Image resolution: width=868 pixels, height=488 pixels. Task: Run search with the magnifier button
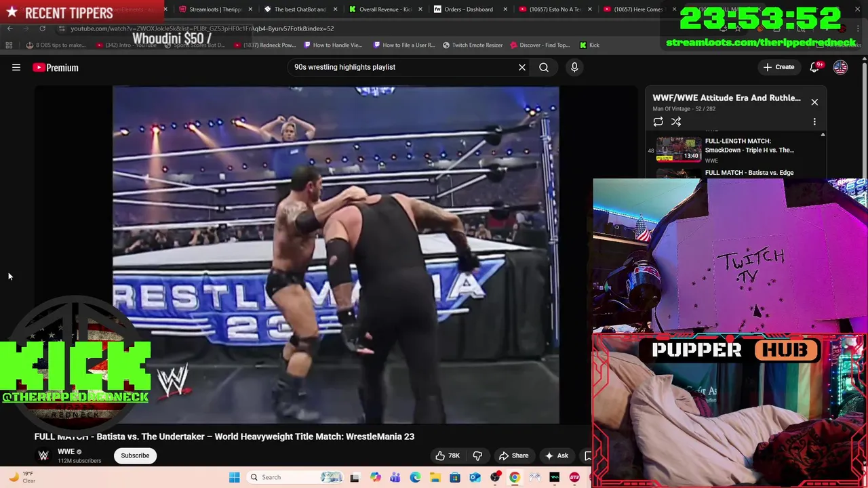point(544,67)
